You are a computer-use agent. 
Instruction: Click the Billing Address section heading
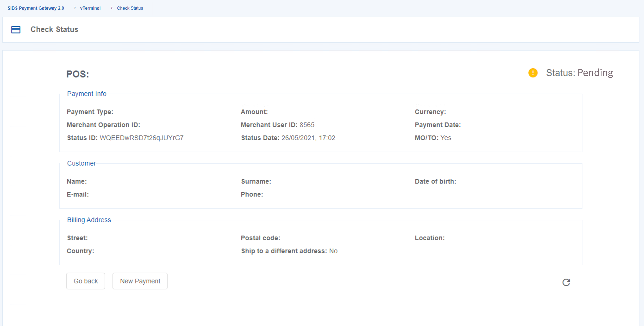(x=89, y=220)
